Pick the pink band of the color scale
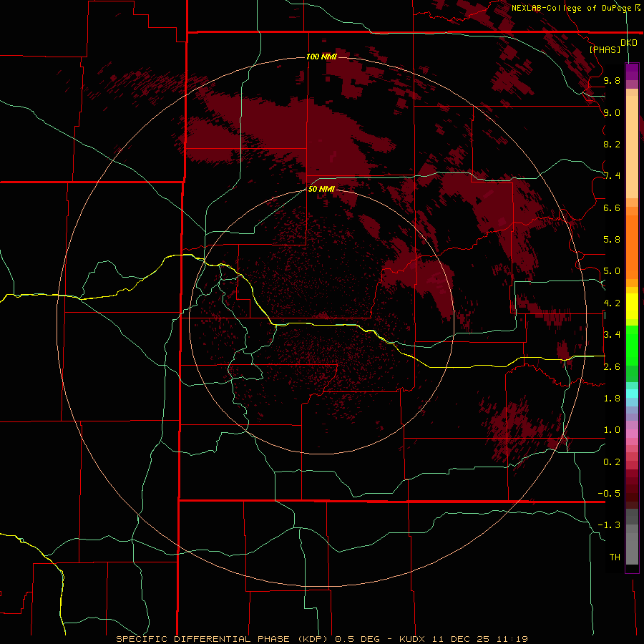This screenshot has width=644, height=644. tap(632, 434)
